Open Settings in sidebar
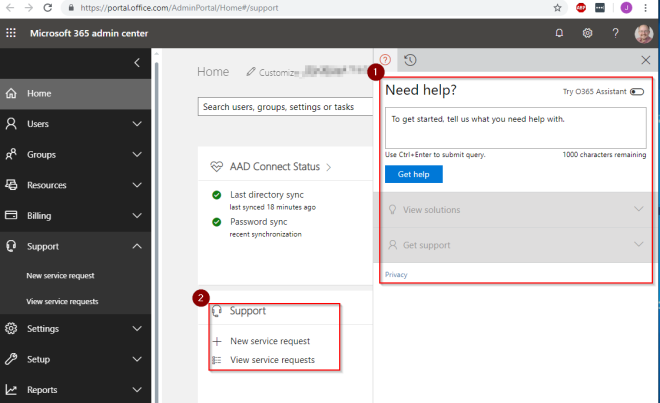The image size is (660, 403). pyautogui.click(x=75, y=328)
